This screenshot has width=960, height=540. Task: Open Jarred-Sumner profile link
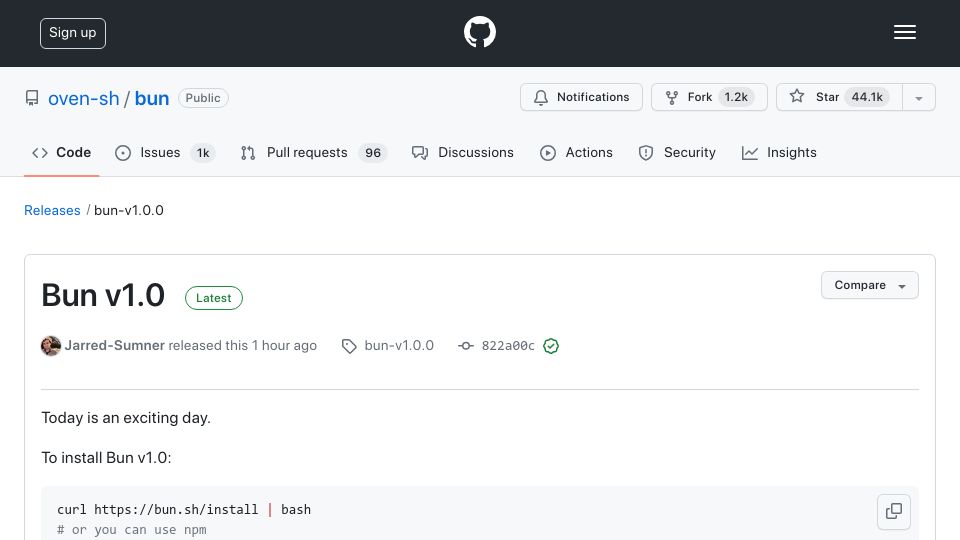click(114, 345)
